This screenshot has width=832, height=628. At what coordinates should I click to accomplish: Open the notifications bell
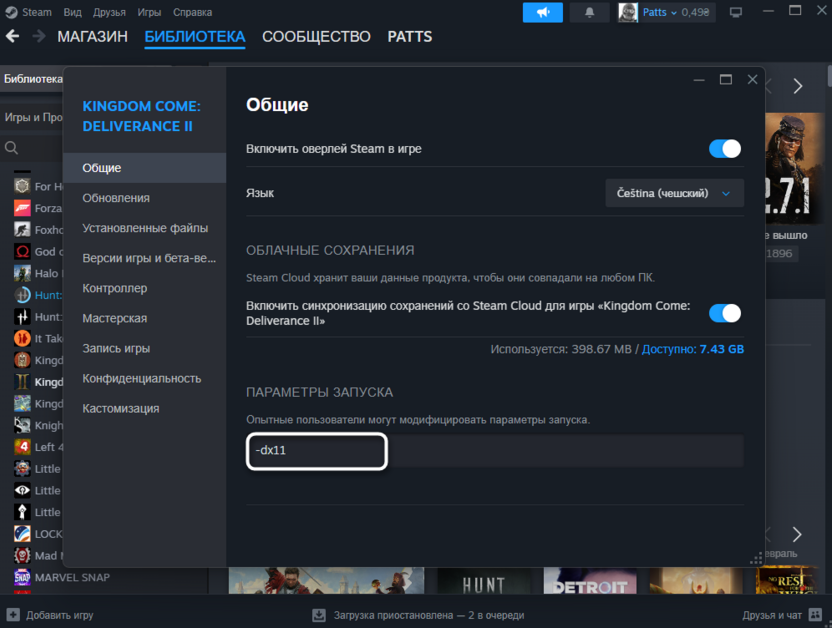[x=589, y=12]
